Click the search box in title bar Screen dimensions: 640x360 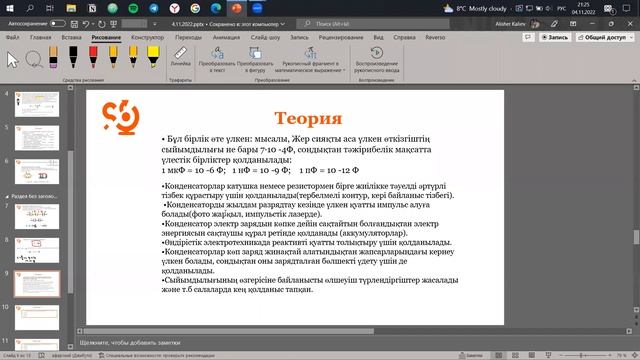[373, 24]
